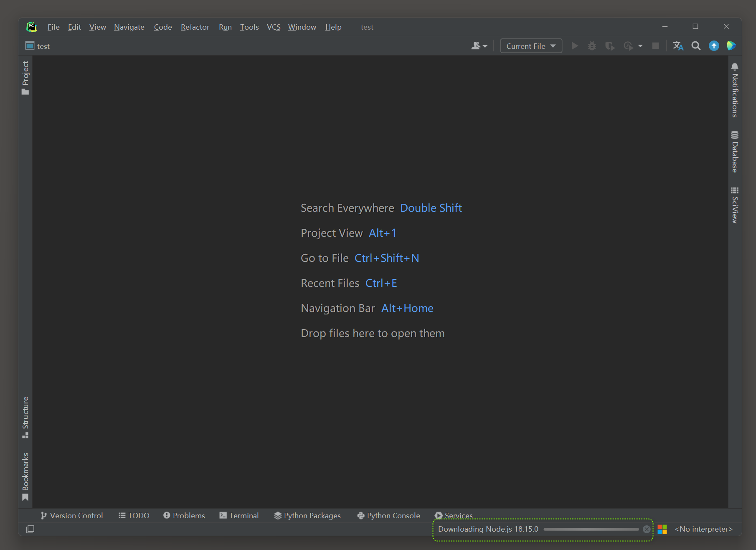Expand the Current File run configuration dropdown
Viewport: 756px width, 550px height.
[531, 46]
